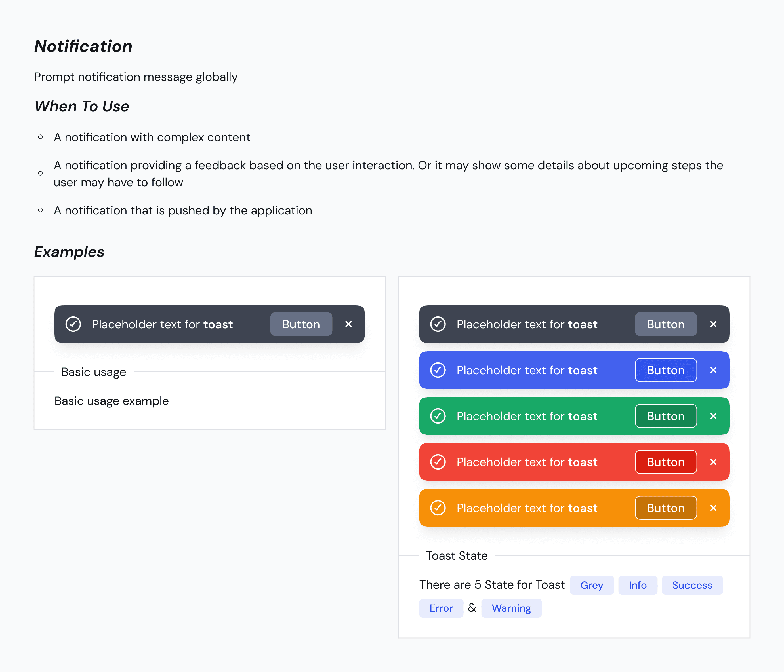The image size is (784, 672).
Task: Select the Error state tag
Action: point(441,608)
